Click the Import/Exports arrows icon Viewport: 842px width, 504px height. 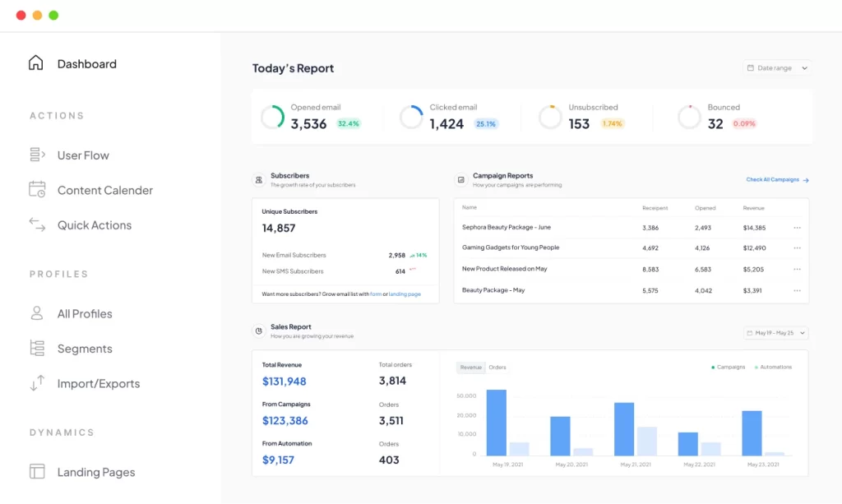click(x=37, y=383)
